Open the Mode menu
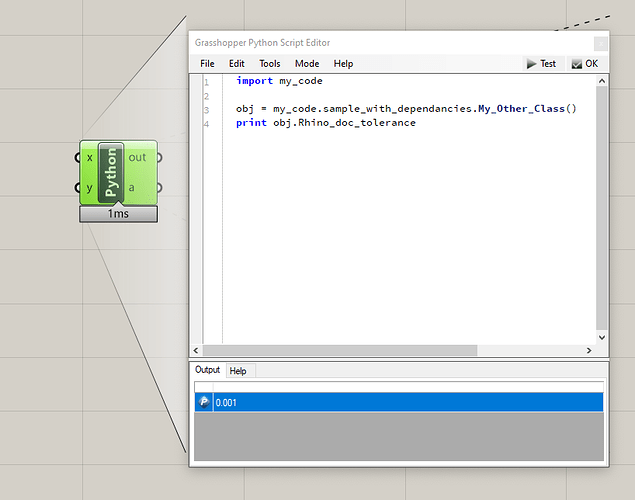Screen dimensions: 635x500 [x=307, y=64]
